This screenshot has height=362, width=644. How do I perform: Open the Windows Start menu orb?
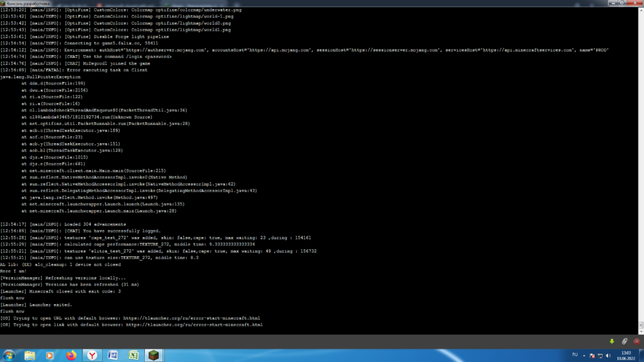8,356
